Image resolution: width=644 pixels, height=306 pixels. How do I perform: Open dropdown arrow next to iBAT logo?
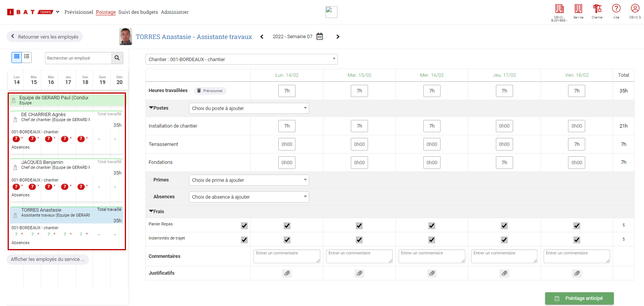coord(58,12)
